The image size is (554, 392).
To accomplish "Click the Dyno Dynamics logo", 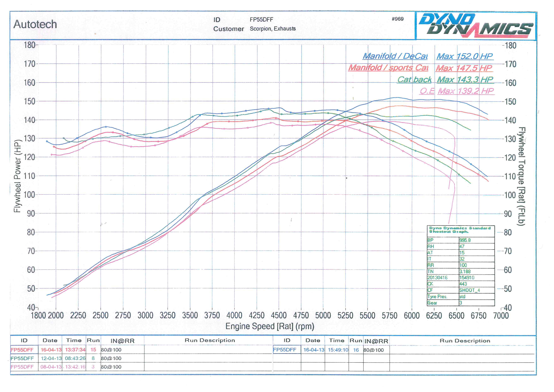I will point(475,26).
